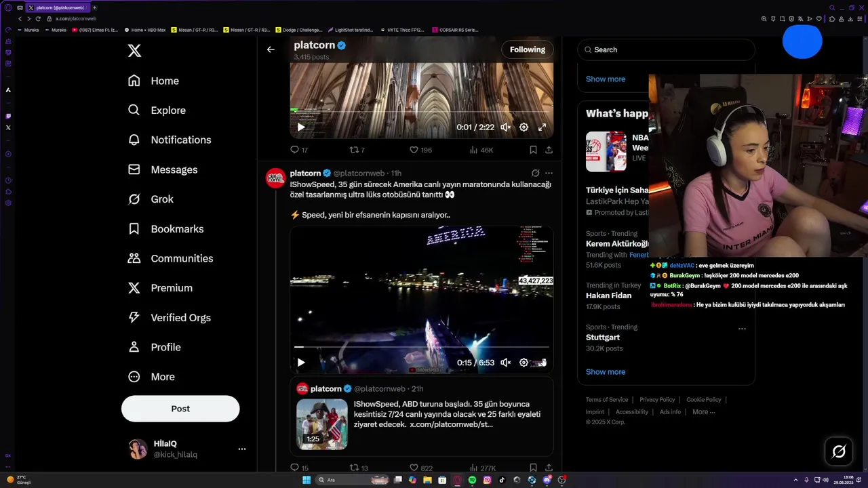Expand the footer More menu

[x=703, y=412]
